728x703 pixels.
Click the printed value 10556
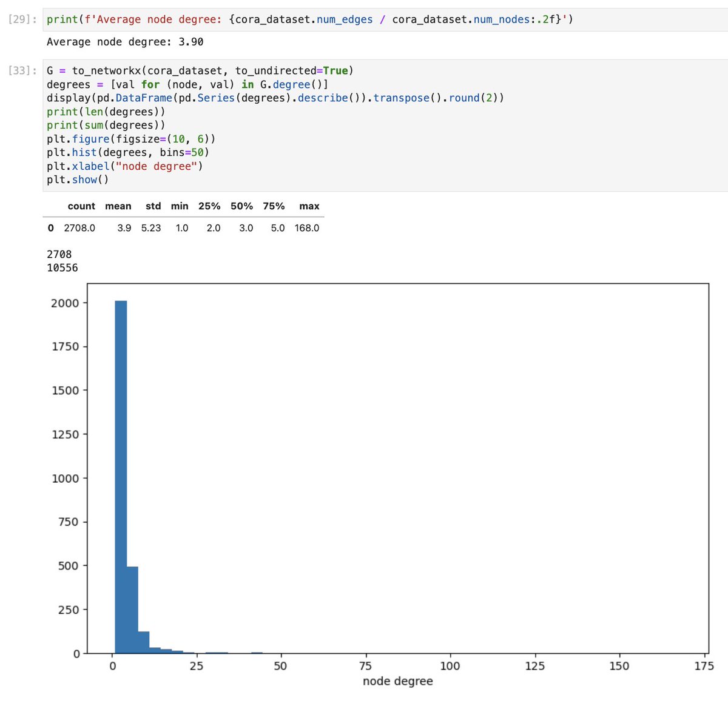(x=62, y=267)
